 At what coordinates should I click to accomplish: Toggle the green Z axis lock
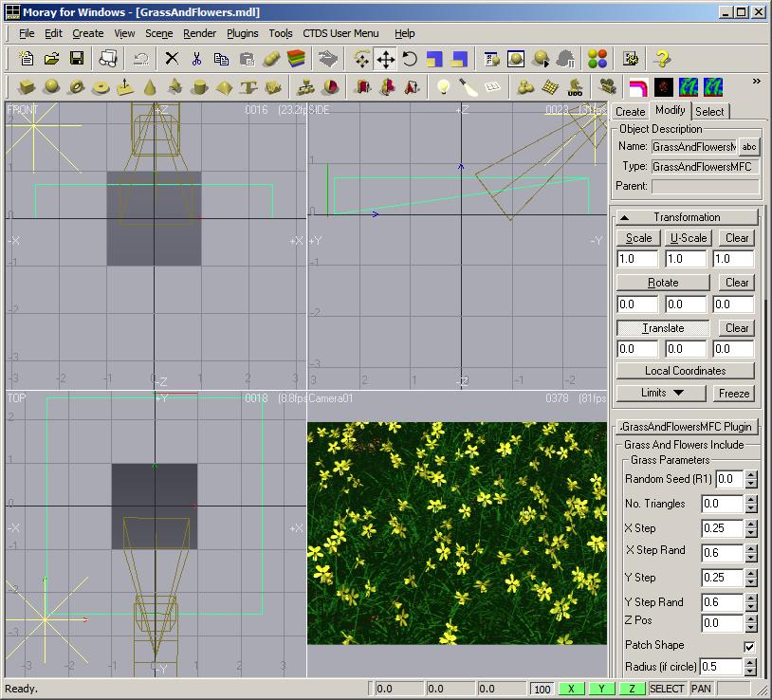click(632, 689)
